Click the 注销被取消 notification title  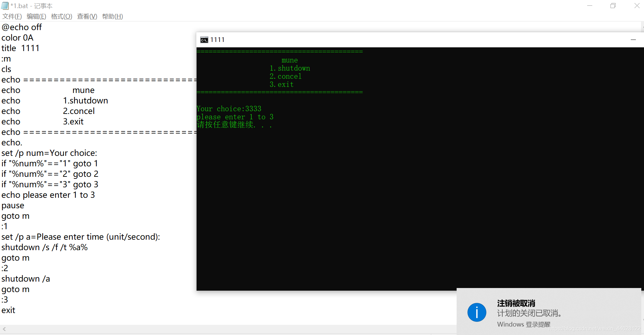click(x=516, y=303)
